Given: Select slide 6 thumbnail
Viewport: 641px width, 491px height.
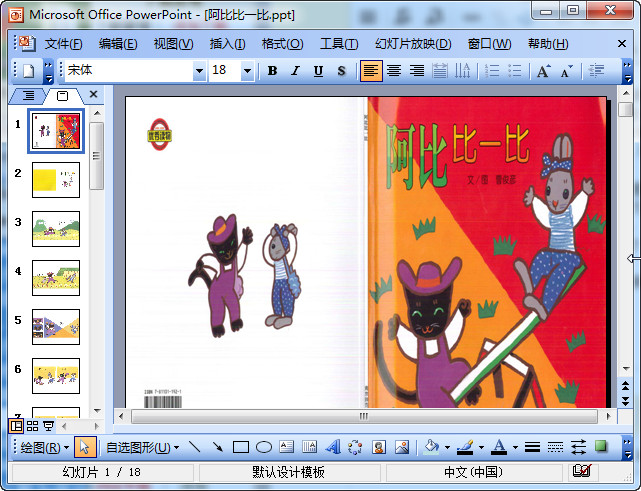Looking at the screenshot, I should click(x=56, y=376).
